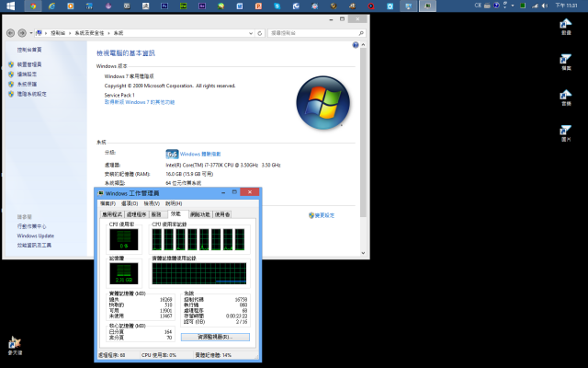Click the link to get more Windows 7 features
Image resolution: width=588 pixels, height=368 pixels.
point(140,102)
